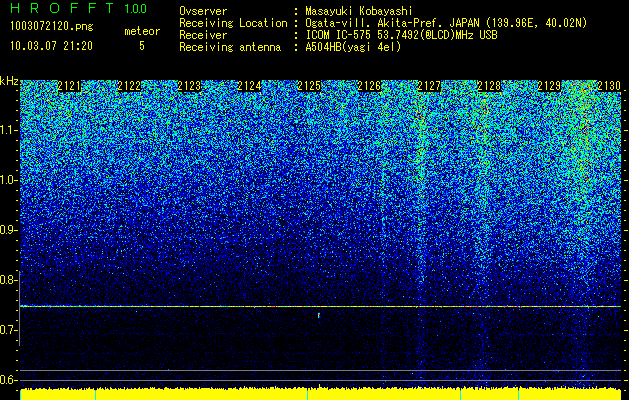Click the Receiving antenna label
629x400 pixels.
point(230,47)
